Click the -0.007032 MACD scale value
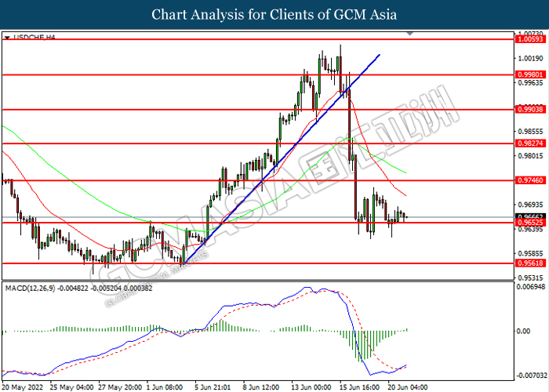This screenshot has height=392, width=549. point(530,376)
